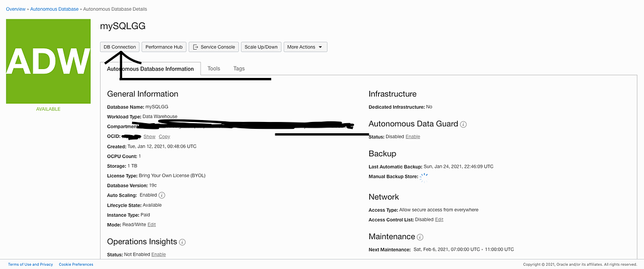Open Terms of Use and Privacy

(30, 265)
